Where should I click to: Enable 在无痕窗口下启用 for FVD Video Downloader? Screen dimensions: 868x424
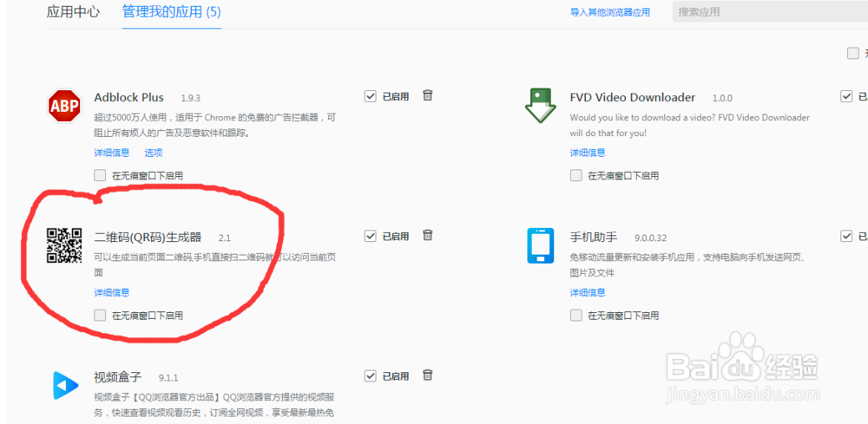[575, 176]
